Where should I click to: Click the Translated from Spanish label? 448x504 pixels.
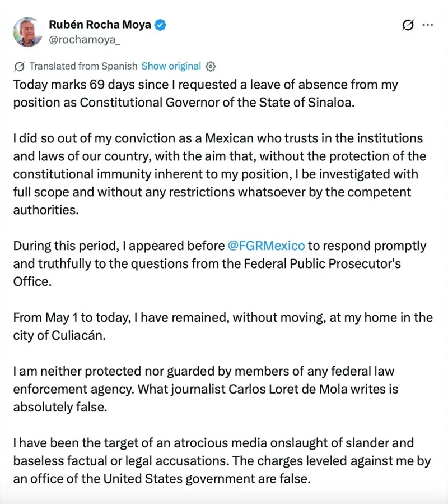click(x=83, y=66)
